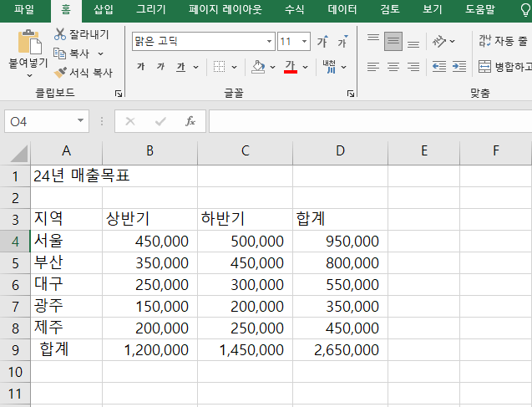Image resolution: width=532 pixels, height=407 pixels.
Task: Expand Name Box dropdown arrow
Action: pyautogui.click(x=80, y=120)
